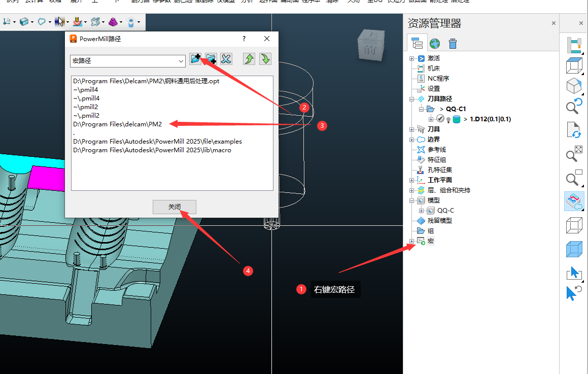This screenshot has height=374, width=588.
Task: Click the view cube showing 前 face
Action: tap(370, 46)
